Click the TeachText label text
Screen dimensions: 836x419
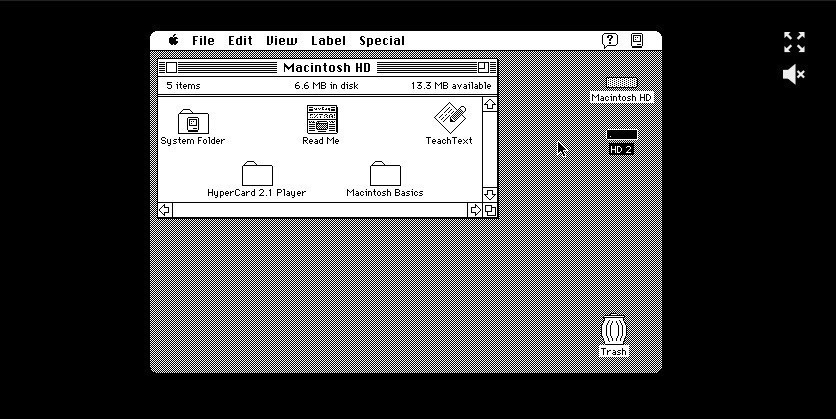tap(449, 141)
